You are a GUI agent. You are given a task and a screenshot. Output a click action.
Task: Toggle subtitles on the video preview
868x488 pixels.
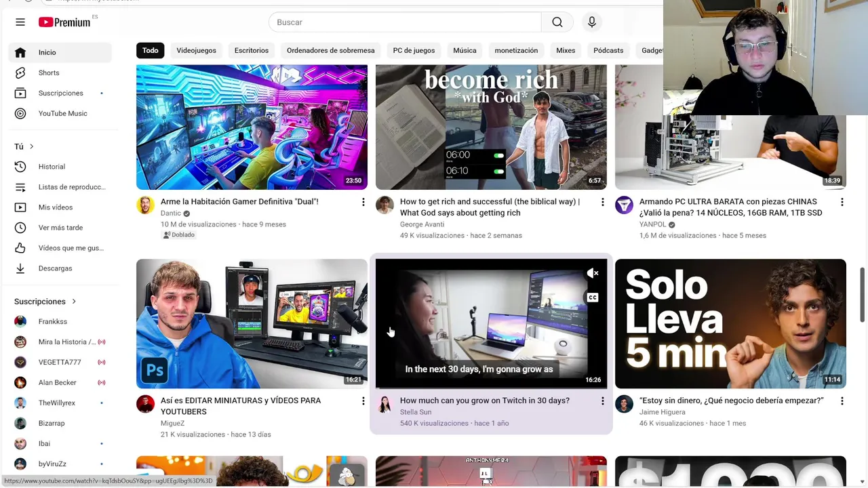[x=593, y=298]
